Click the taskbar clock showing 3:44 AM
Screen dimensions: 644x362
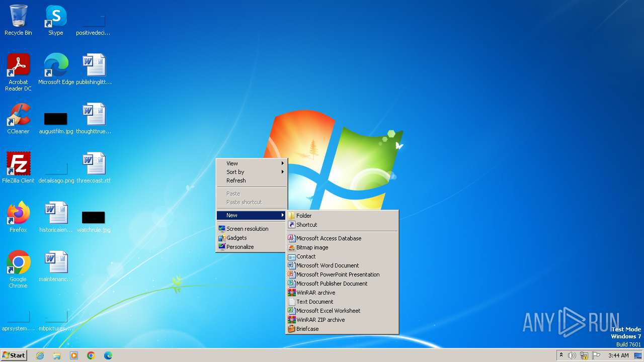[618, 355]
